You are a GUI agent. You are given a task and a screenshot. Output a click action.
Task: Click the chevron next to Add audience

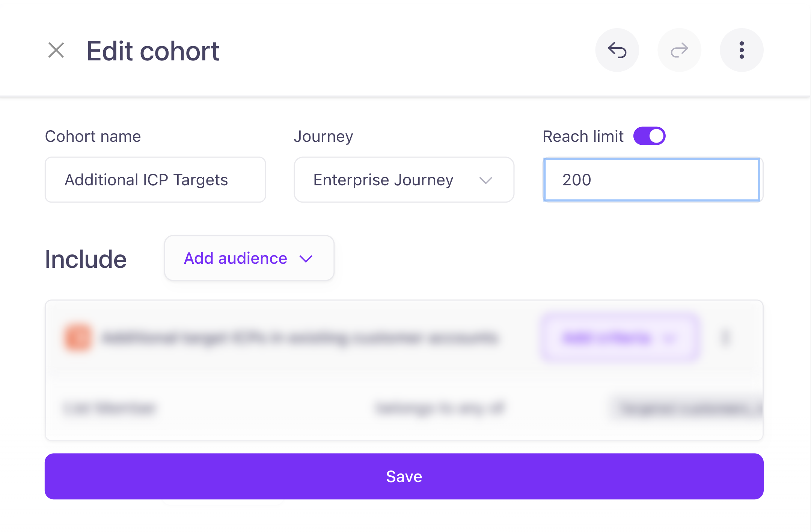click(x=306, y=259)
